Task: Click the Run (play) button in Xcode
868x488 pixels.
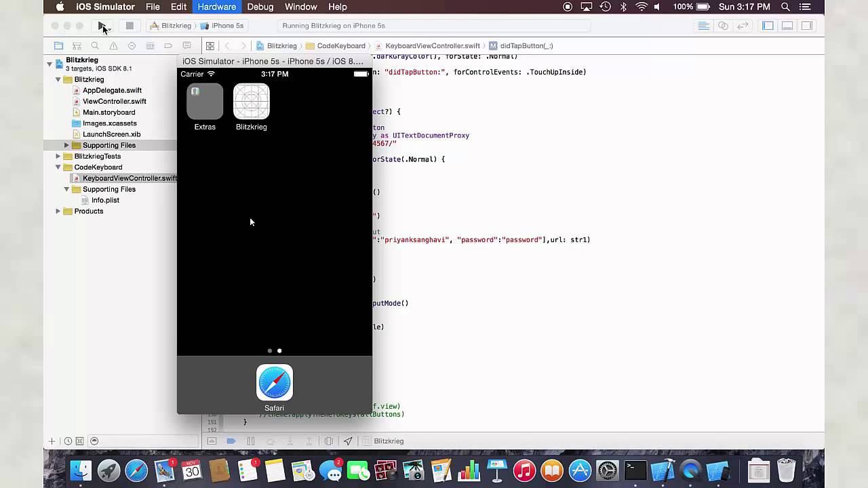Action: click(102, 26)
